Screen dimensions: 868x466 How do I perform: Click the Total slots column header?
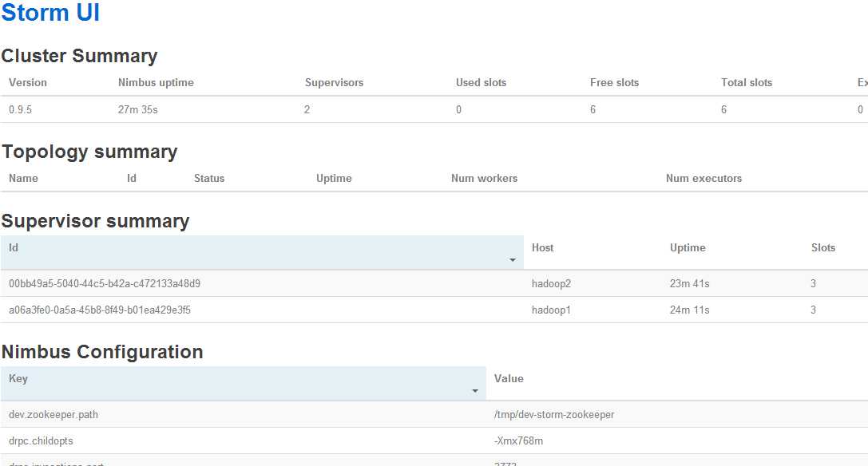click(746, 82)
